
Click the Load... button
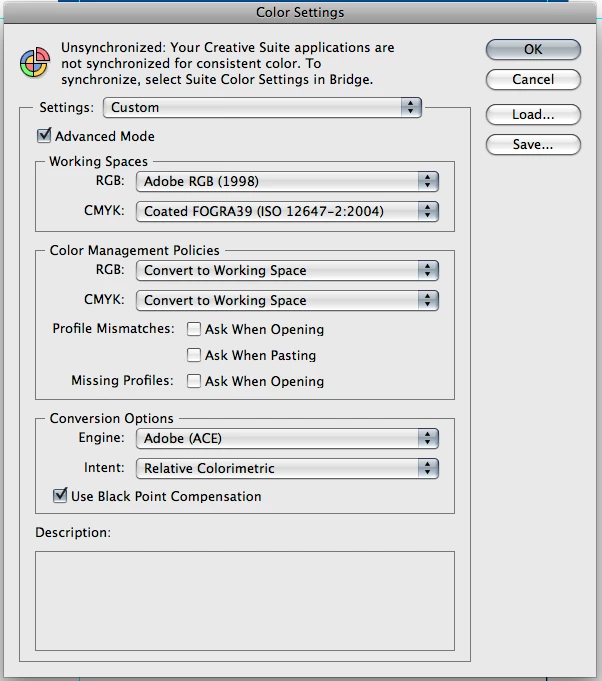tap(533, 115)
